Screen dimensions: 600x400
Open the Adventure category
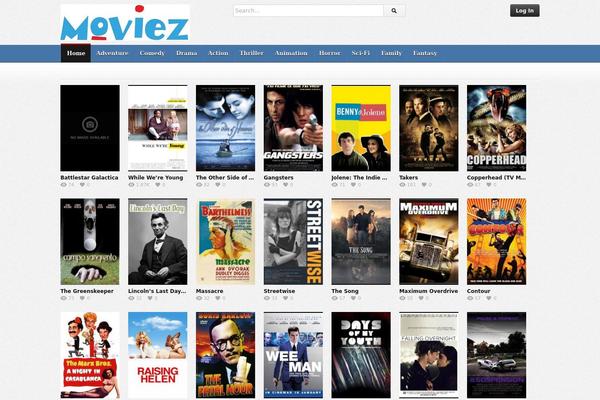(x=112, y=53)
